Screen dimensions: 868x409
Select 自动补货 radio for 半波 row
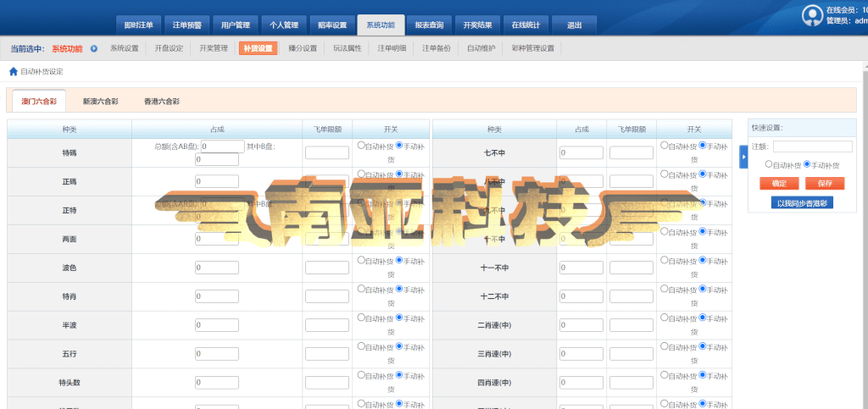tap(361, 318)
